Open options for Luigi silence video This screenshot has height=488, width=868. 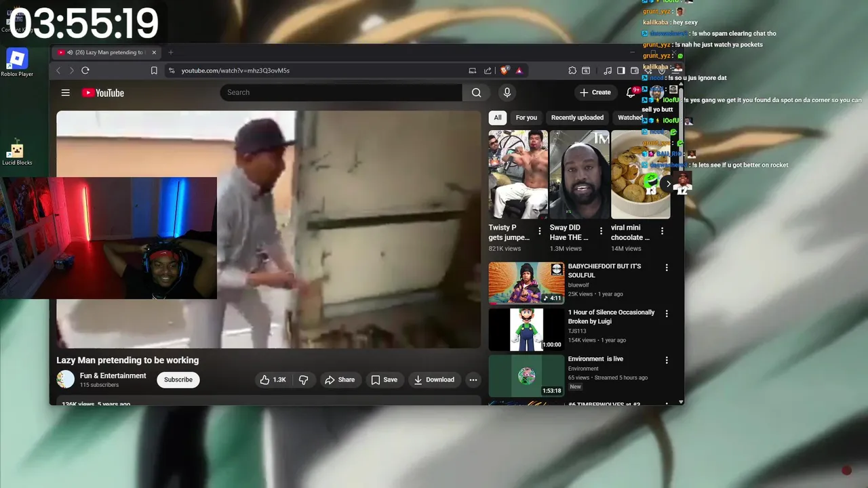click(667, 314)
